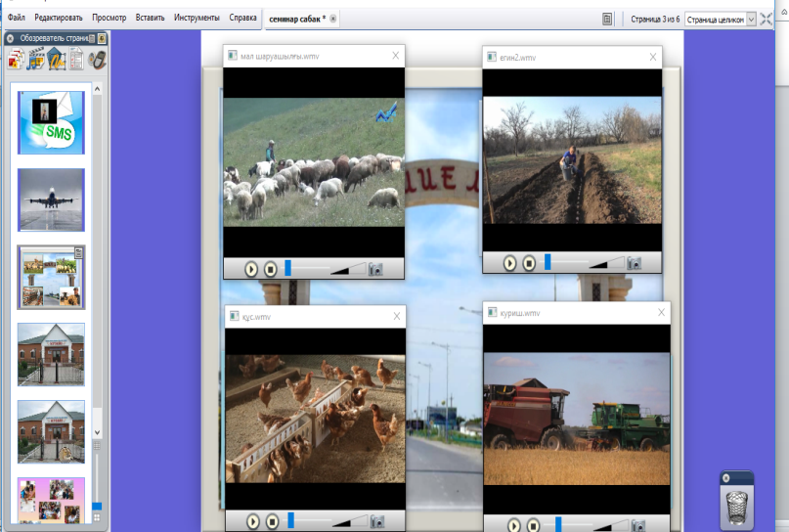Adjust volume of егин2.wmv player
Viewport: 789px width, 532px height.
(x=606, y=262)
